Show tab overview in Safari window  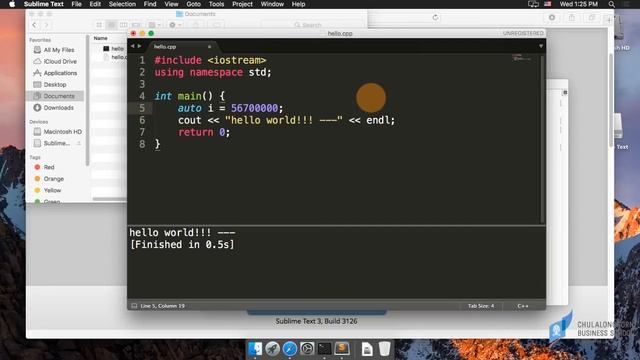tap(591, 18)
